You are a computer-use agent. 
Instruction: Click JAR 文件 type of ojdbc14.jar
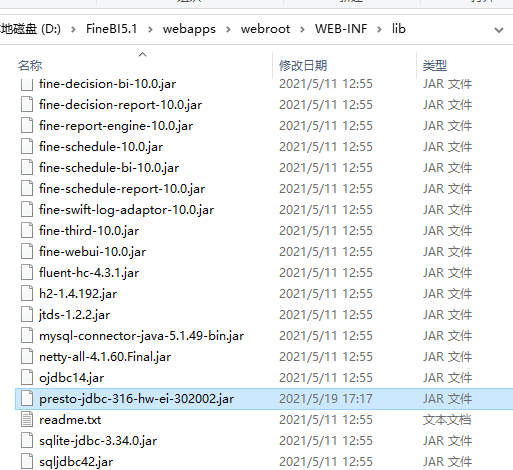447,378
